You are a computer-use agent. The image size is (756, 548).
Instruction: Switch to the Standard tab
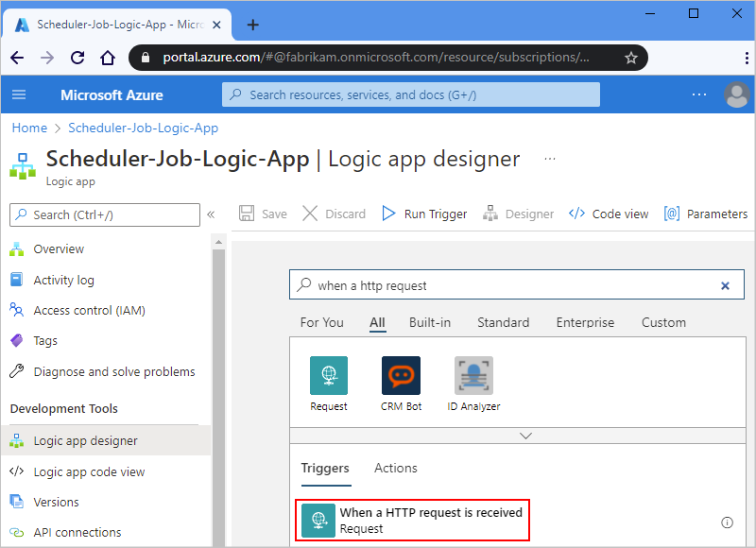[504, 322]
